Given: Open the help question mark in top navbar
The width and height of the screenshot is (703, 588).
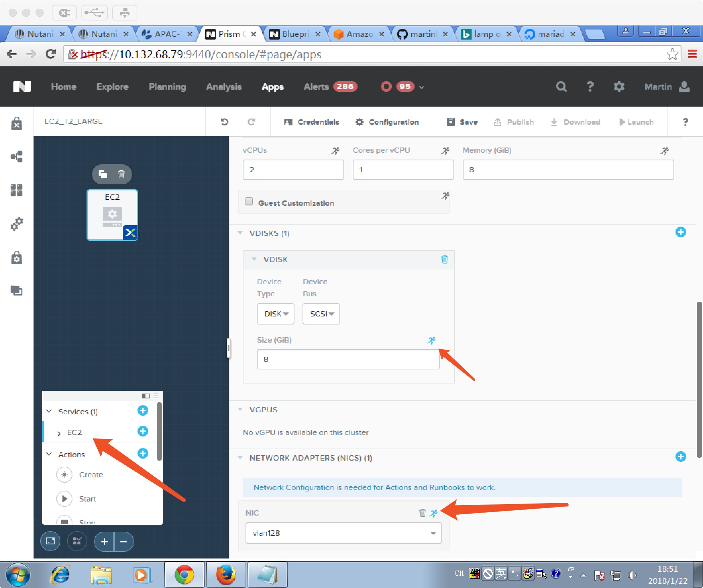Looking at the screenshot, I should point(590,86).
